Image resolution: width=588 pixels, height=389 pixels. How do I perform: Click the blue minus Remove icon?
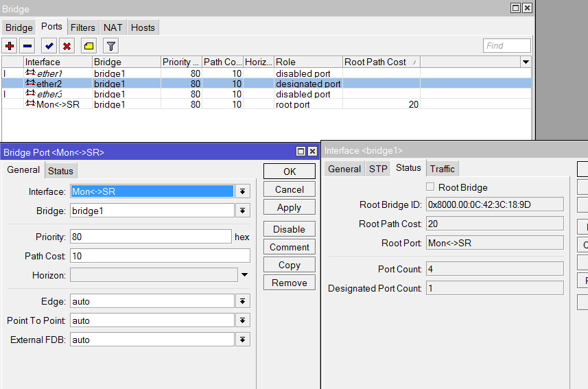(x=27, y=46)
